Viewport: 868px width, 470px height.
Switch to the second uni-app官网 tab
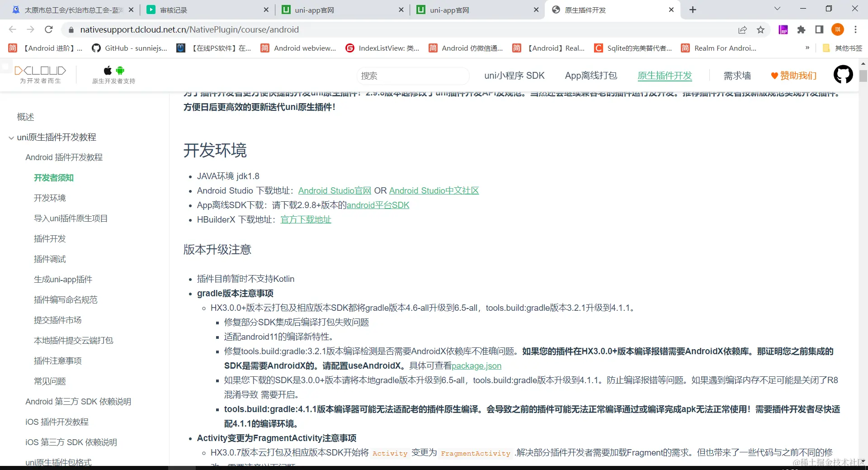(478, 9)
